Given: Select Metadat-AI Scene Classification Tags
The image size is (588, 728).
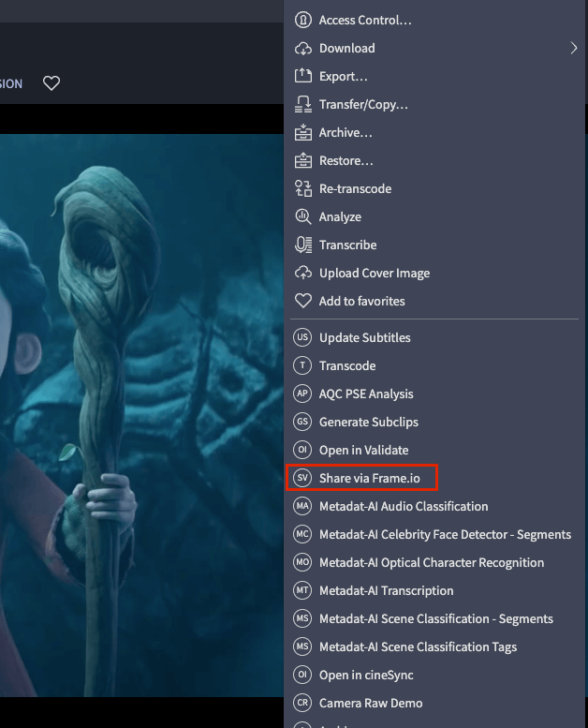Looking at the screenshot, I should point(434,646).
